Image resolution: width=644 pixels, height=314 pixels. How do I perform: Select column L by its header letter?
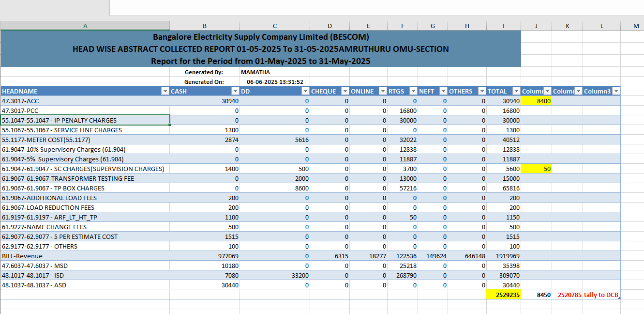tap(602, 26)
